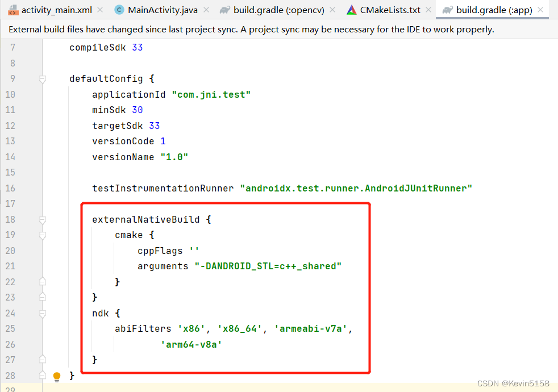
Task: Collapse the ndk block fold arrow
Action: (42, 313)
